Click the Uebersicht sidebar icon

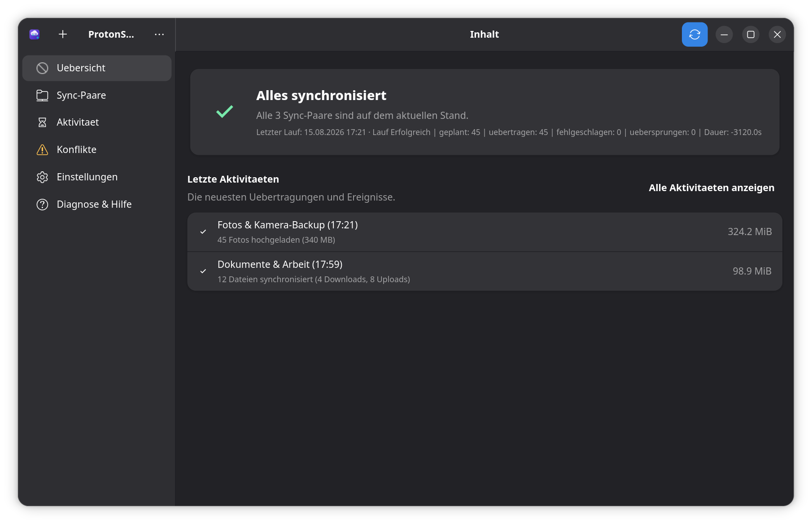(x=42, y=68)
